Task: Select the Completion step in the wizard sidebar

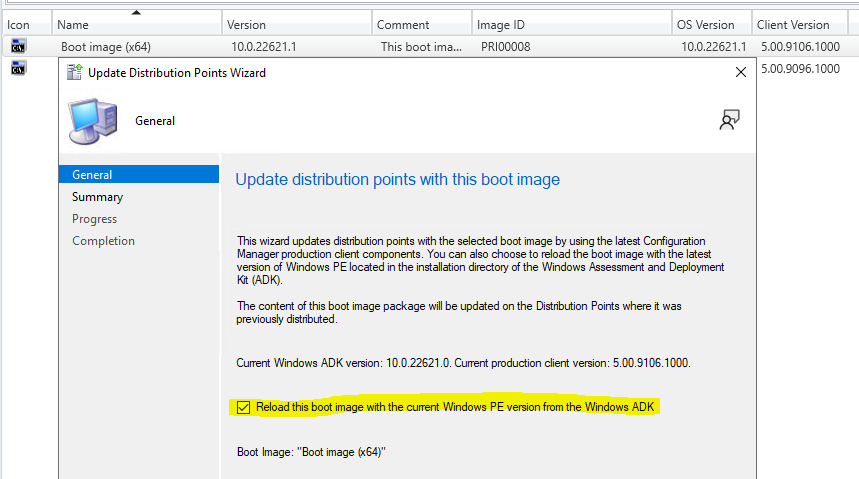Action: [103, 241]
